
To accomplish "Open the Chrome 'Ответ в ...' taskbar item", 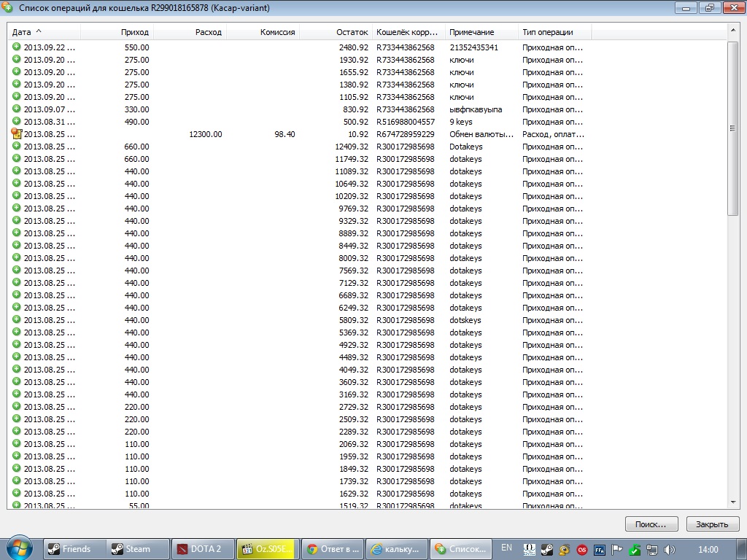I will [x=333, y=549].
